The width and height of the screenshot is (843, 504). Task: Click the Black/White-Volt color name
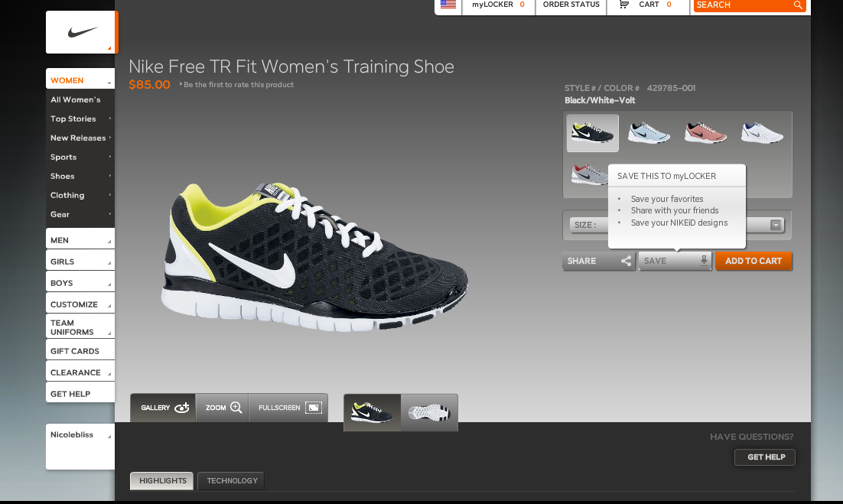pos(600,100)
